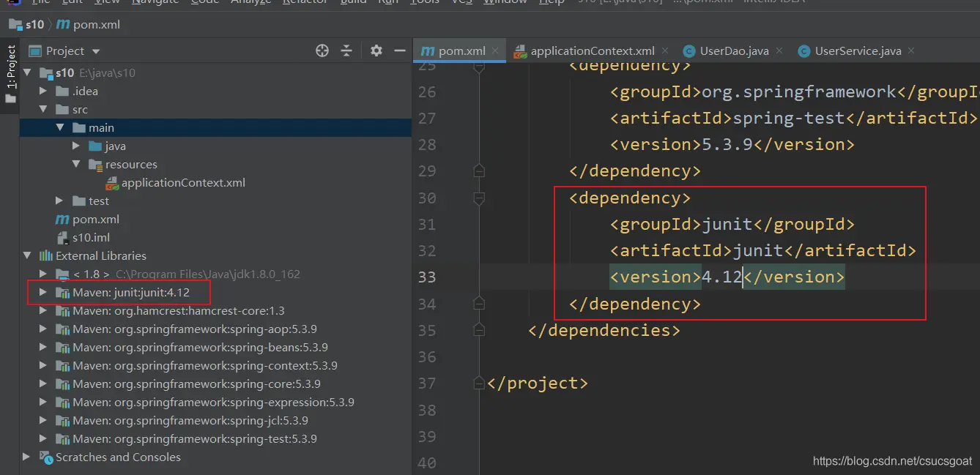Image resolution: width=980 pixels, height=475 pixels.
Task: Switch to the applicationContext.xml tab
Action: click(x=592, y=51)
